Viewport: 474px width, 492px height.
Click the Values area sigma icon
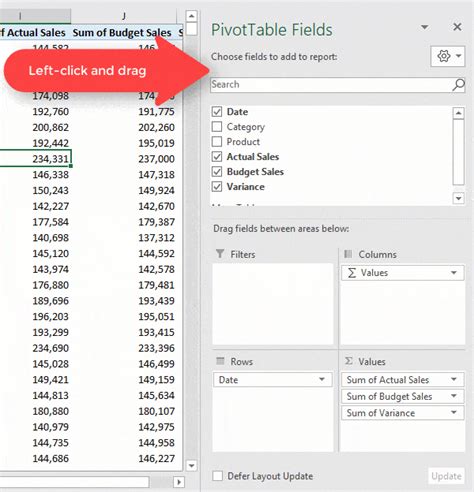(x=348, y=361)
